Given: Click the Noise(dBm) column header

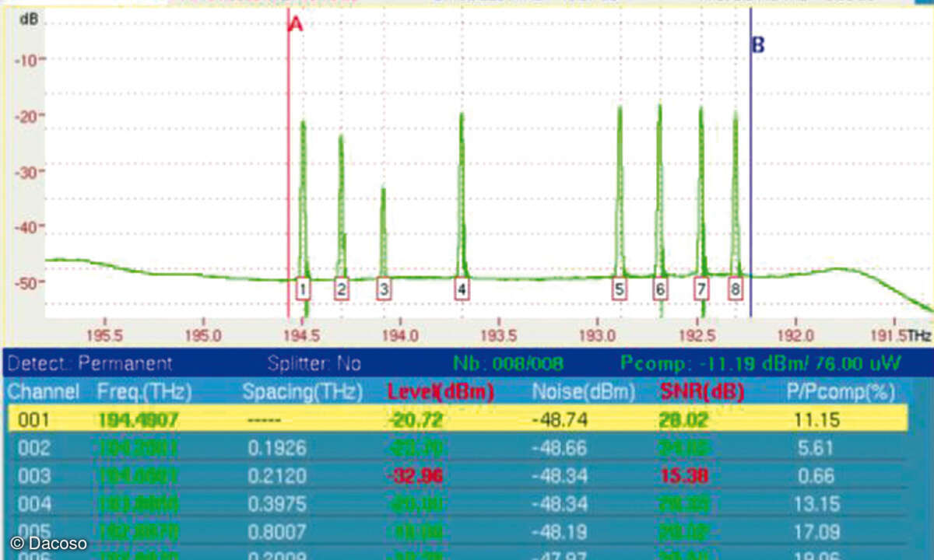Looking at the screenshot, I should point(584,391).
